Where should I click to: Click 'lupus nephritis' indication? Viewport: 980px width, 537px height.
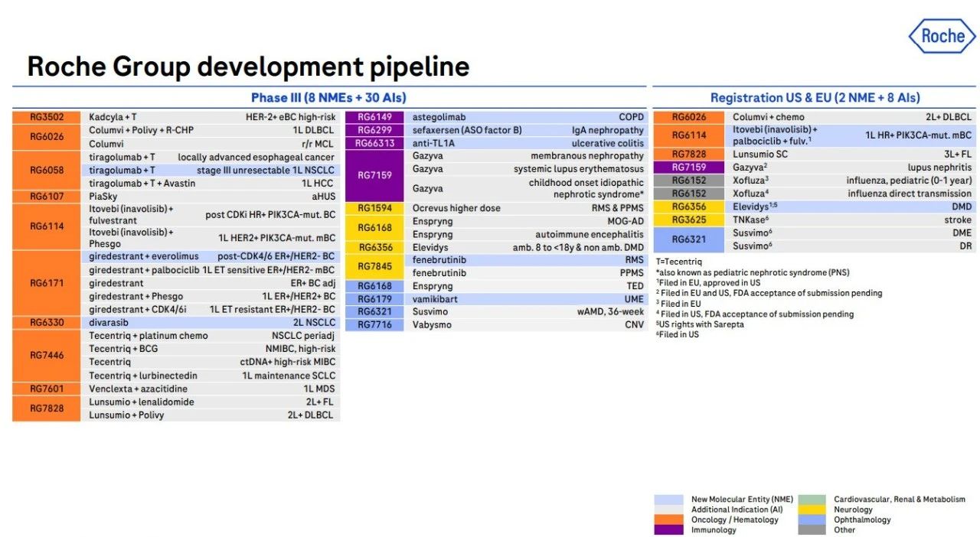coord(940,167)
